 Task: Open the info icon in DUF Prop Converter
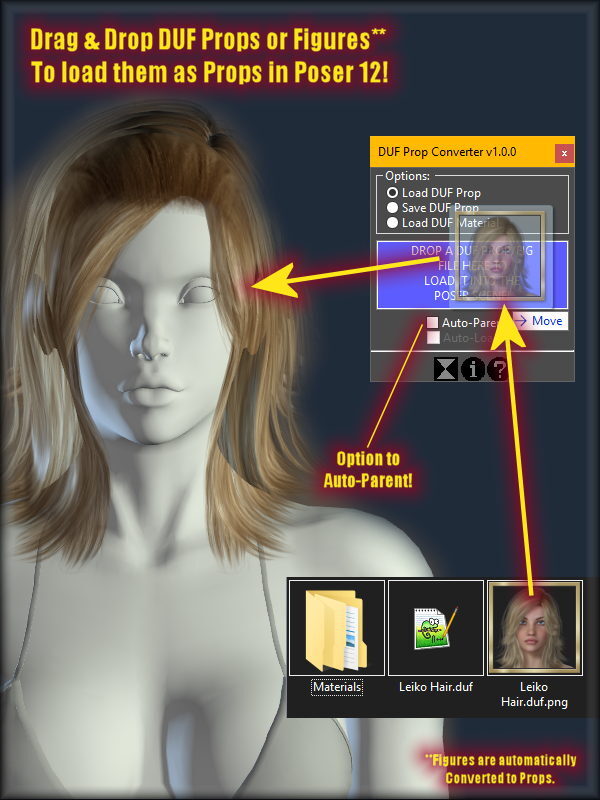coord(472,369)
